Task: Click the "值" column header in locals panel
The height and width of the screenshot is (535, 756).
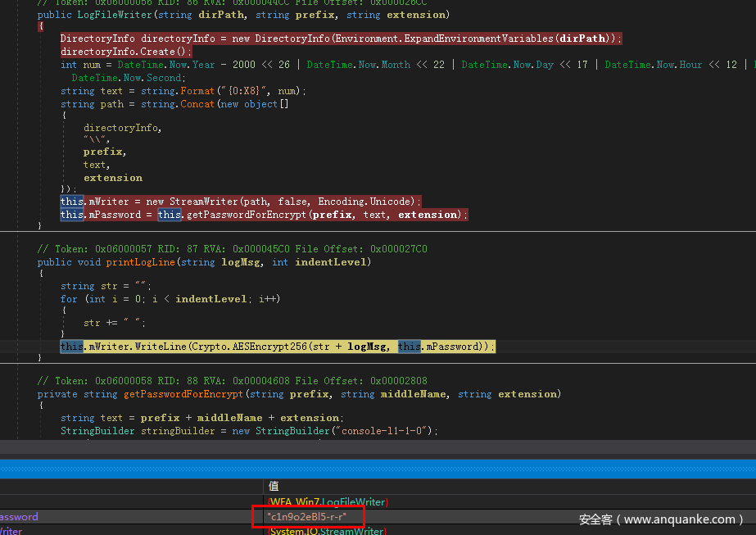Action: tap(274, 486)
